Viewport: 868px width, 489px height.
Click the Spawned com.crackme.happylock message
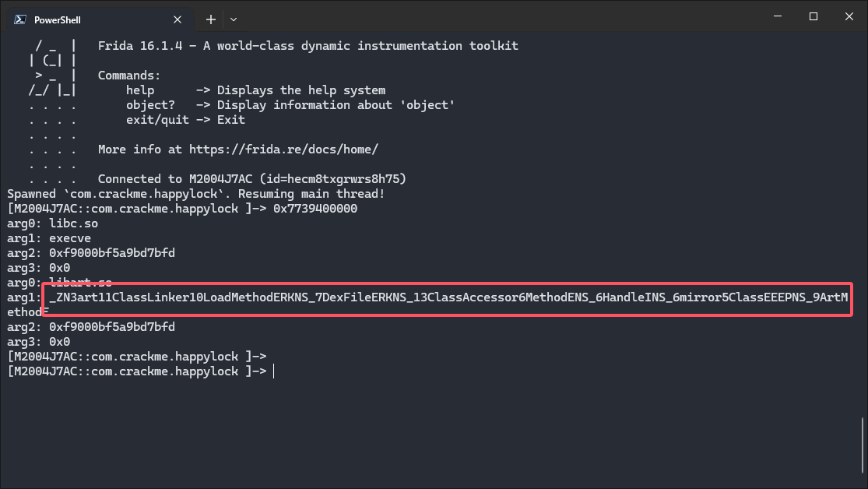[196, 194]
